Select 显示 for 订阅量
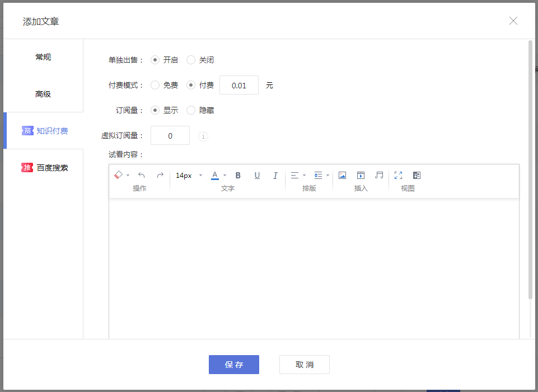 click(x=155, y=110)
